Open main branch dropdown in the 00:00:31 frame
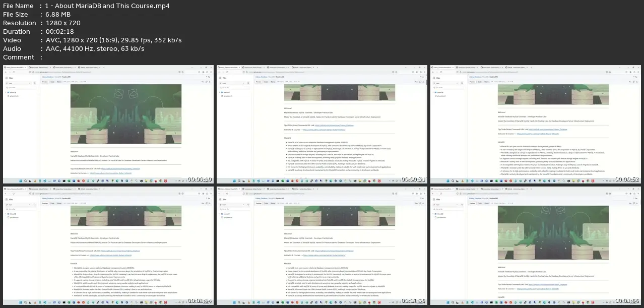 (x=232, y=83)
